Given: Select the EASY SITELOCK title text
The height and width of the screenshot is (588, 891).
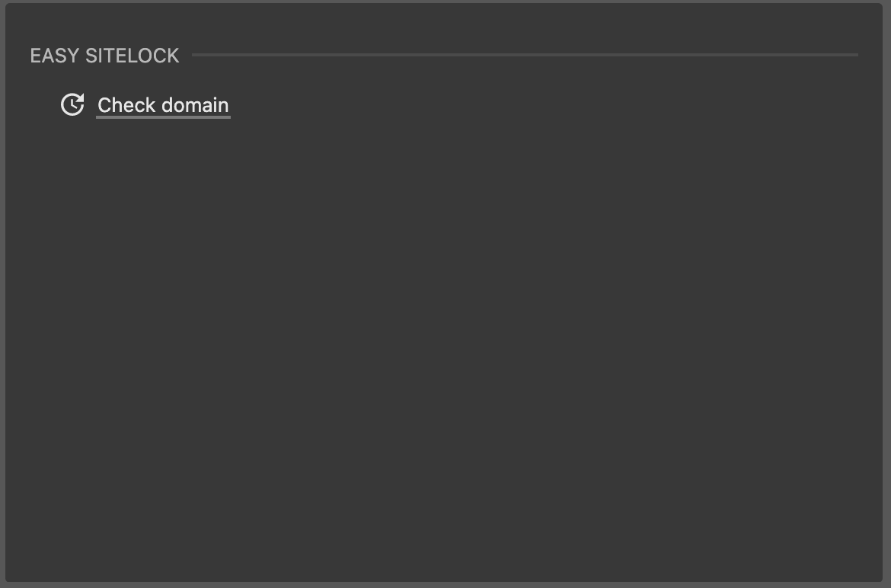Looking at the screenshot, I should 104,56.
